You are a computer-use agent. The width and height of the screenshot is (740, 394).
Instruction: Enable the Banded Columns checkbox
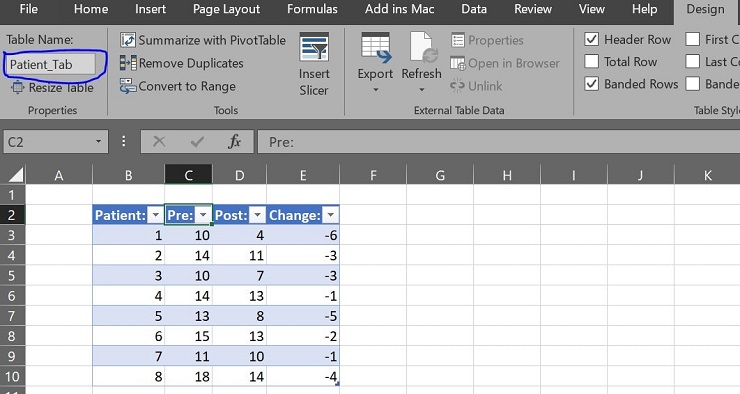point(692,84)
